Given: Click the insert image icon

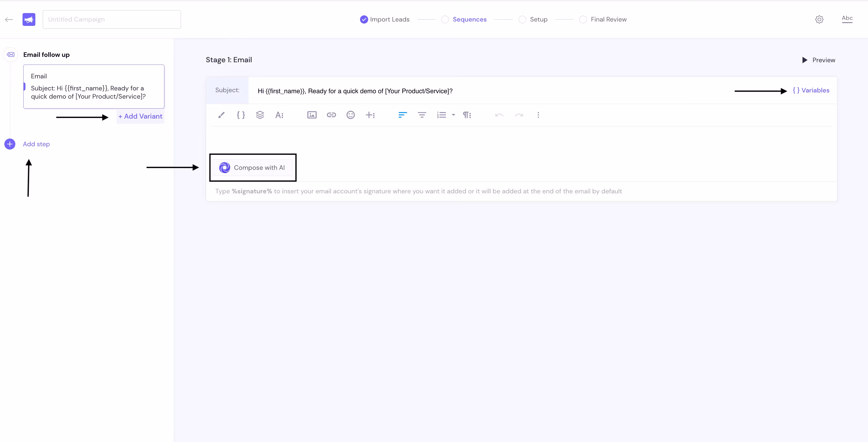Looking at the screenshot, I should click(312, 115).
